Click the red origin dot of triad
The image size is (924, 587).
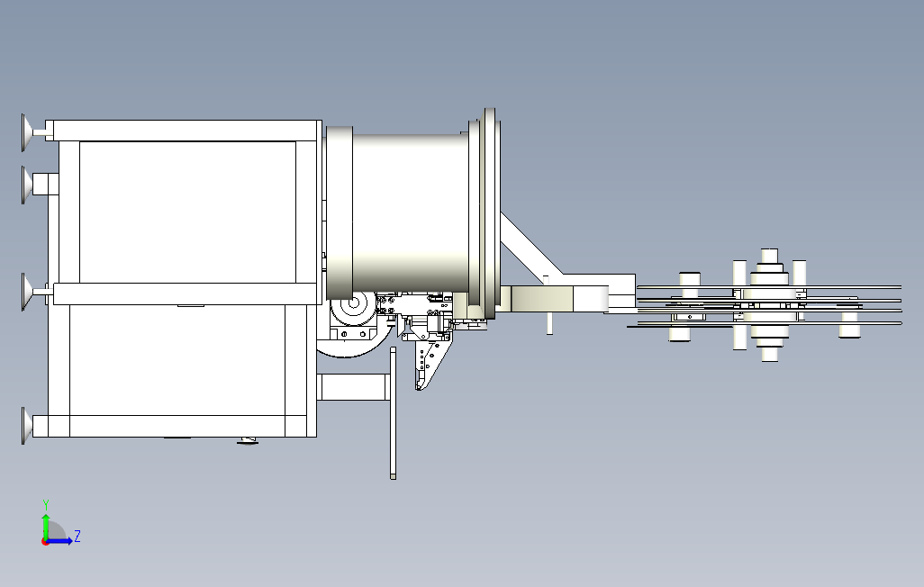pyautogui.click(x=45, y=541)
